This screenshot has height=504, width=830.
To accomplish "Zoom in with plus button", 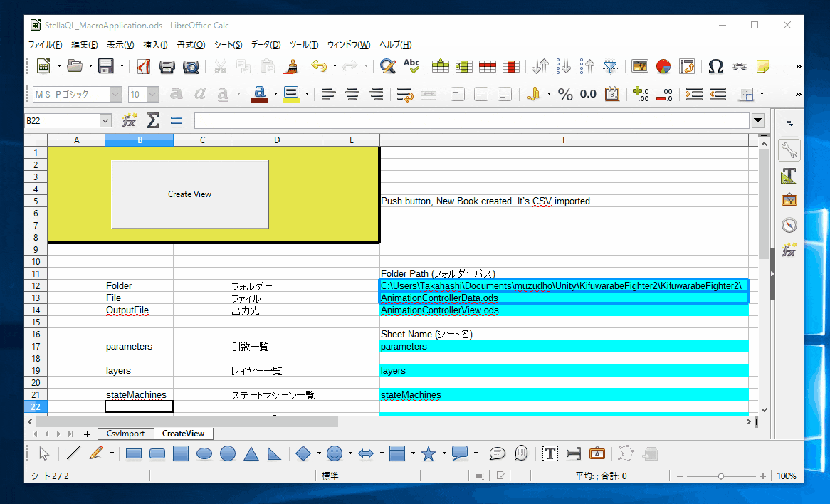I will [x=762, y=476].
